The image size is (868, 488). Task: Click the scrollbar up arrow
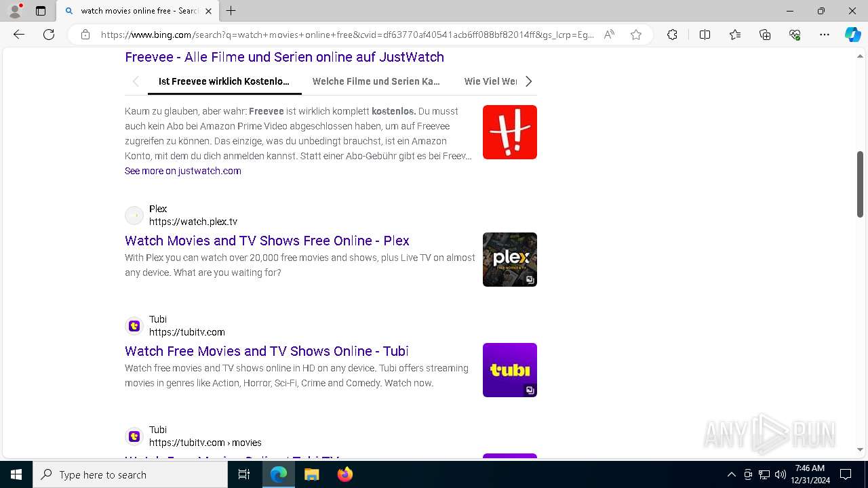pos(860,57)
